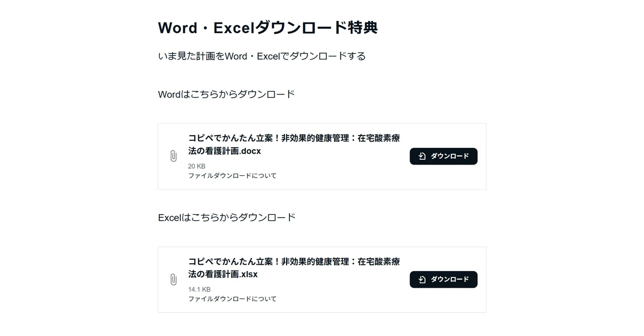644x336 pixels.
Task: Open the .xlsx file name title link
Action: 294,268
